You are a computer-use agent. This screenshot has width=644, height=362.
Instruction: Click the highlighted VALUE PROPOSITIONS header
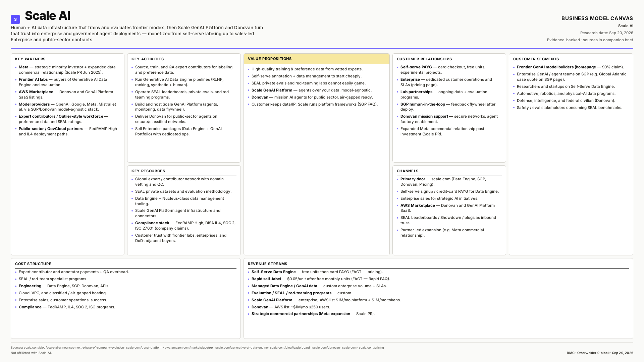316,59
